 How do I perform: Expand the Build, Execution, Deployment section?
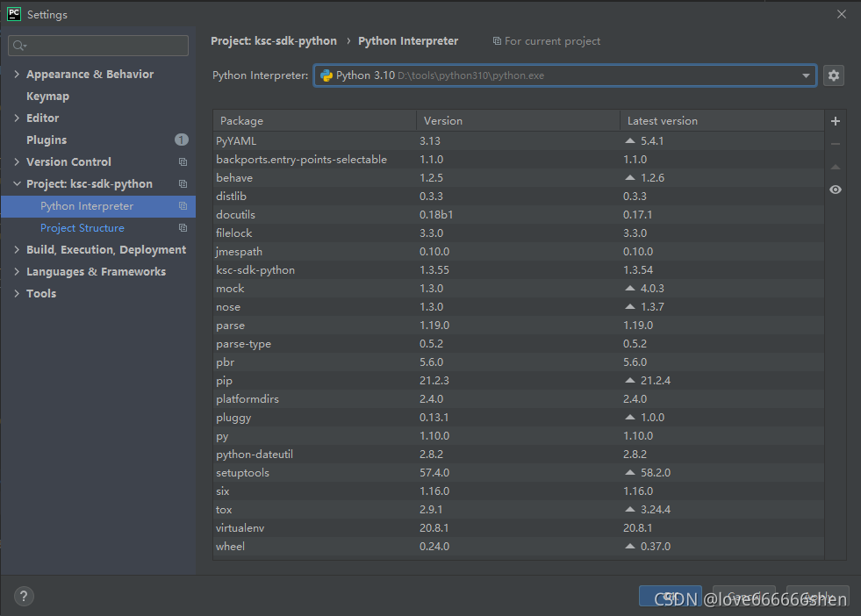click(x=15, y=249)
